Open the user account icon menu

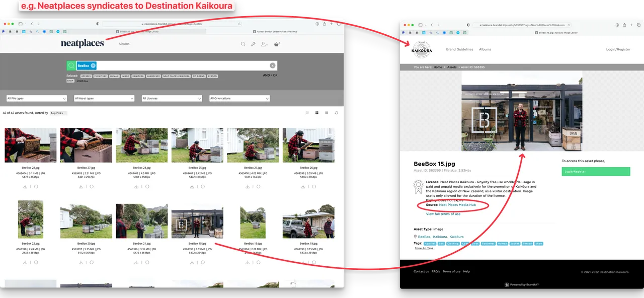tap(264, 44)
